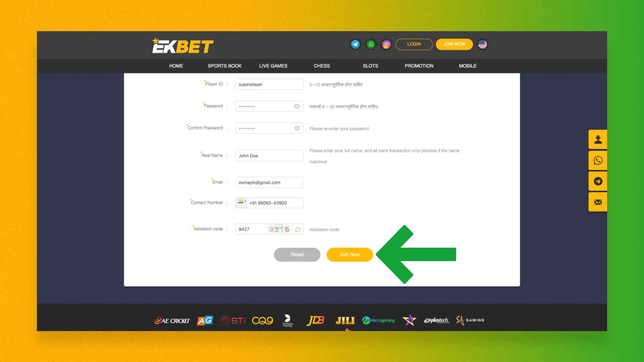Screen dimensions: 644x362
Task: Click the Instagram icon in header
Action: [x=385, y=44]
